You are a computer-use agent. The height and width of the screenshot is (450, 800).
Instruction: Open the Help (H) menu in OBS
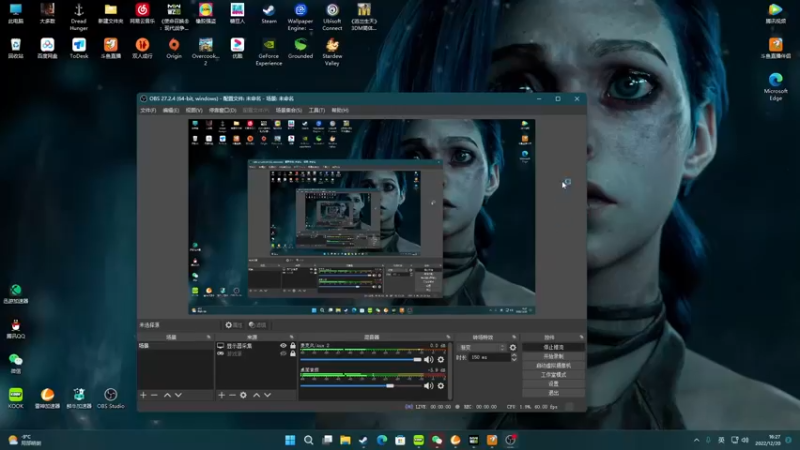click(340, 110)
